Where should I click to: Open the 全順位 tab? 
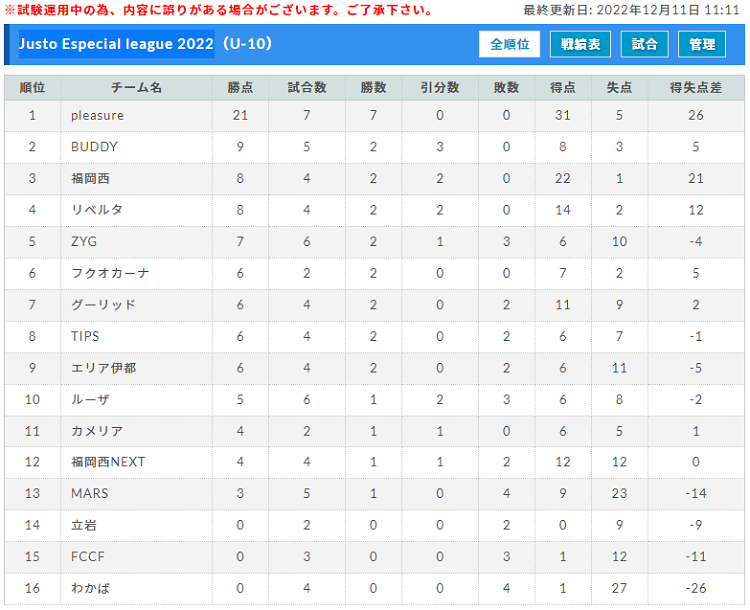pos(509,44)
